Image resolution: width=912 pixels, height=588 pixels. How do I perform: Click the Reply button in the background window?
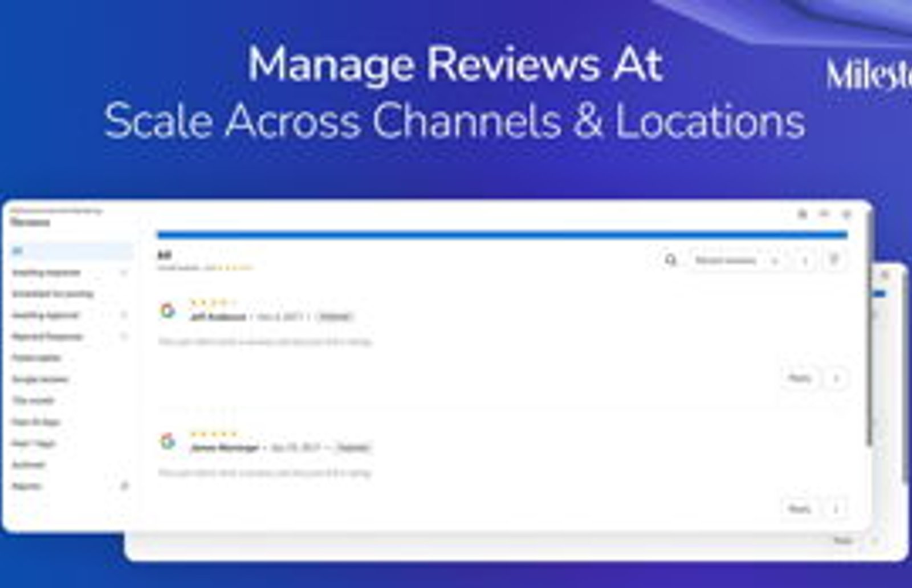click(843, 541)
